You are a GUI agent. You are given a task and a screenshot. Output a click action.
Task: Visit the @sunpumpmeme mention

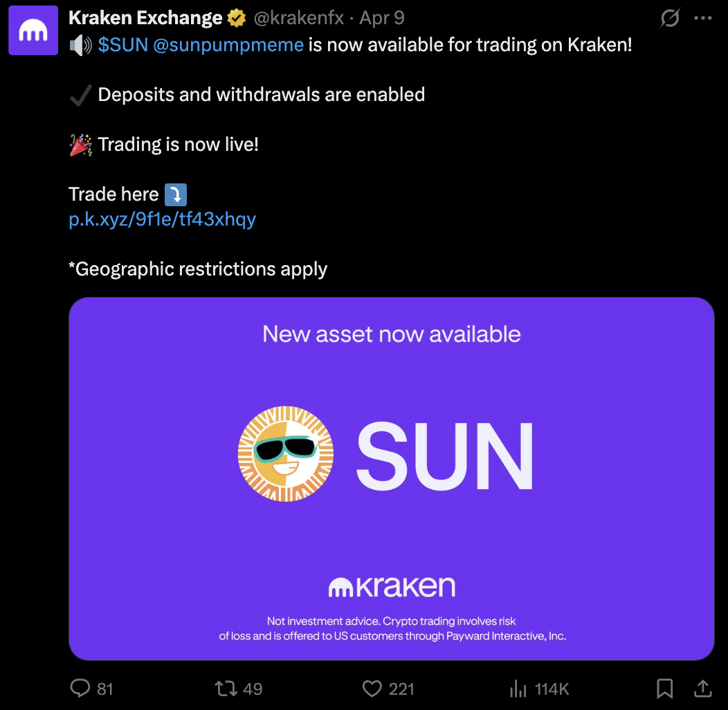[x=228, y=45]
